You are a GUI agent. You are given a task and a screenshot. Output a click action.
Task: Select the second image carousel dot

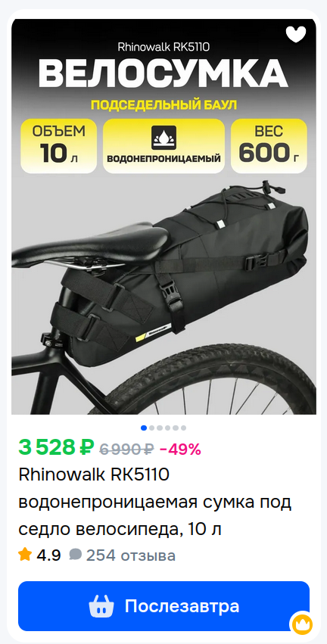[x=151, y=428]
